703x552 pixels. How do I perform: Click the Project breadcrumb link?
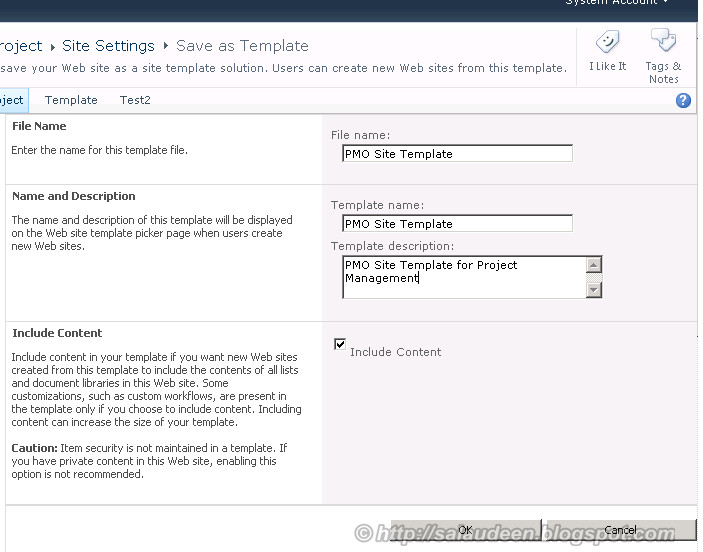[x=21, y=46]
